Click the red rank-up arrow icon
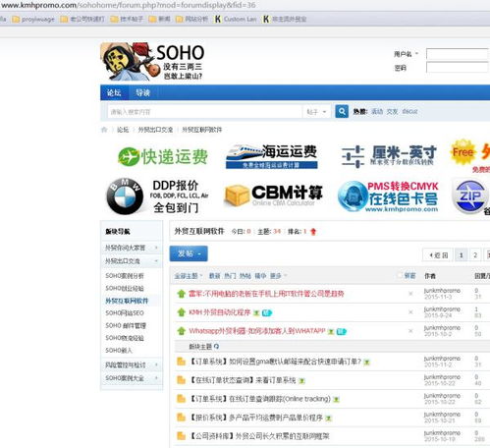Screen dimensions: 490x448 (x=313, y=232)
